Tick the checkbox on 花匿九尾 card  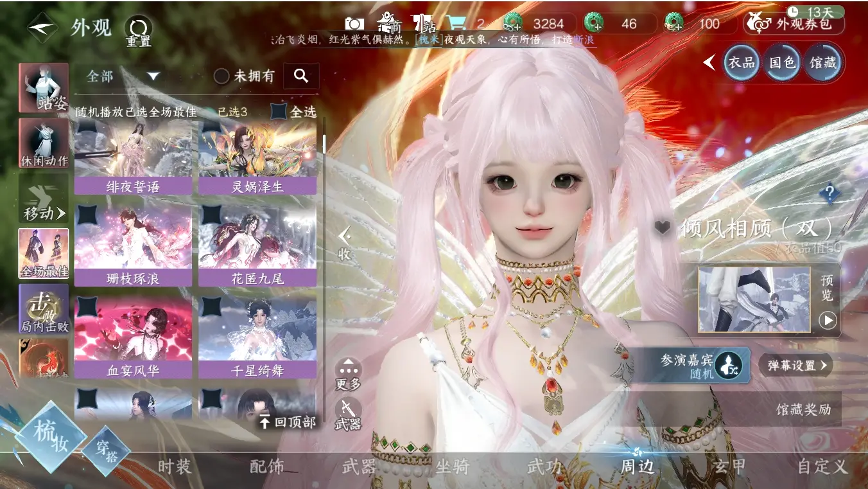coord(212,215)
